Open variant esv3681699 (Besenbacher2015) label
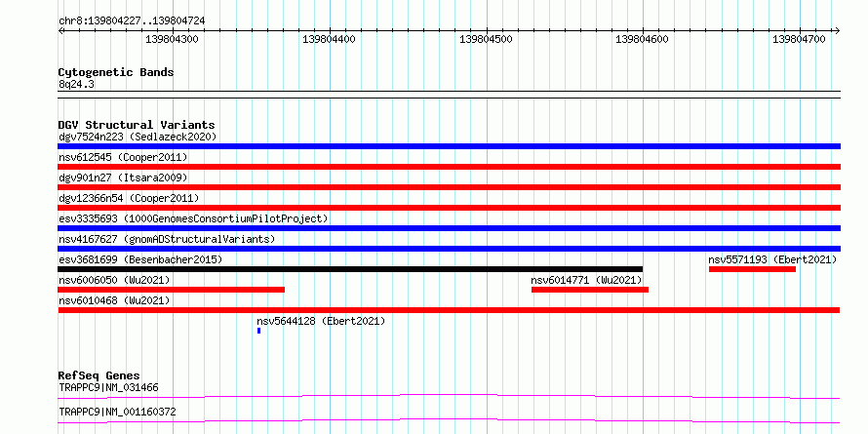868x434 pixels. click(x=140, y=259)
